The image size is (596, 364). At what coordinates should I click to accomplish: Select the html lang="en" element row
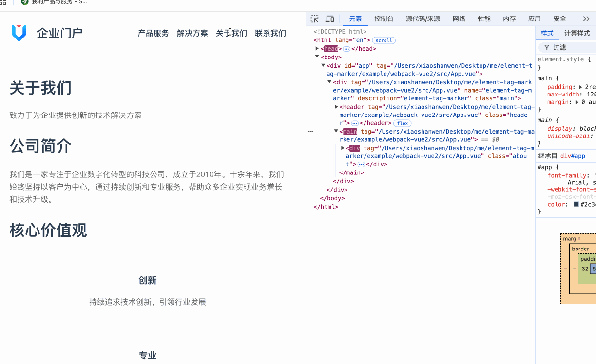click(x=342, y=40)
